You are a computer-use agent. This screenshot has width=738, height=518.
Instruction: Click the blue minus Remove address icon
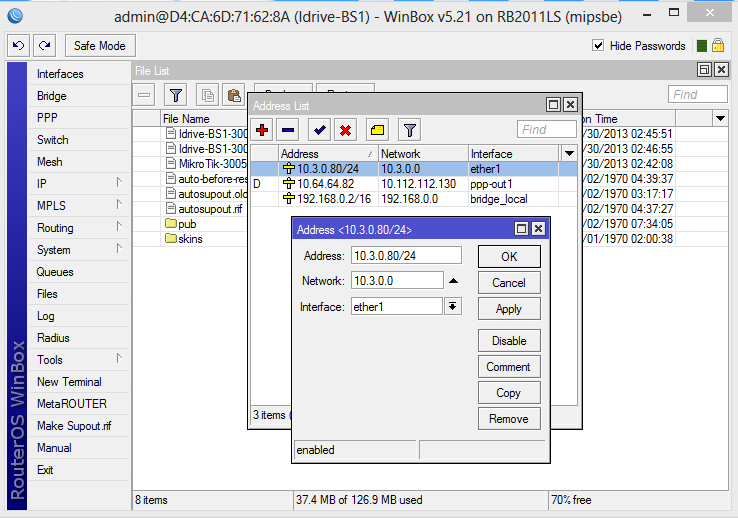[x=288, y=130]
